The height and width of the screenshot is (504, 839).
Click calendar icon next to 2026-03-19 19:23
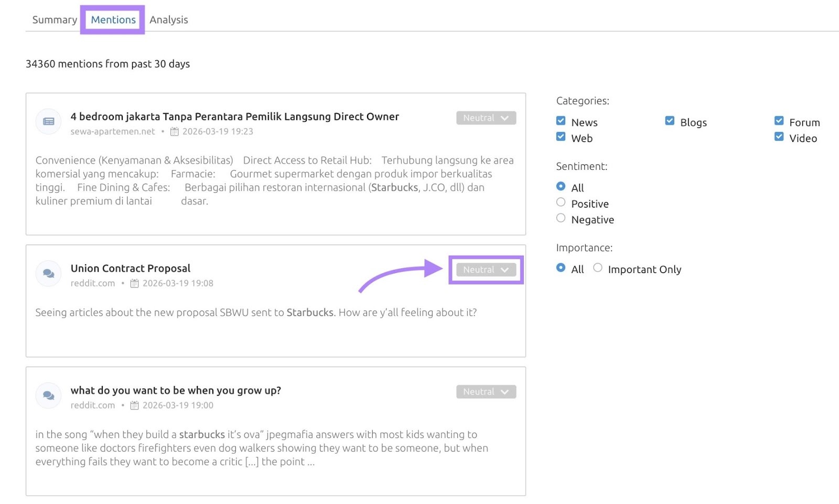tap(175, 132)
